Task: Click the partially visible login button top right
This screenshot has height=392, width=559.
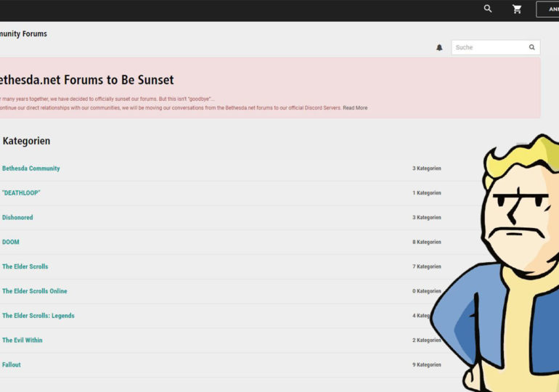Action: coord(547,9)
